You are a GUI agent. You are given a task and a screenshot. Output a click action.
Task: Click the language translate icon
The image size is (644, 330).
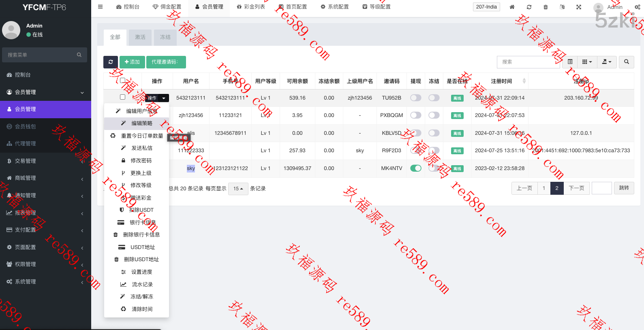click(x=562, y=7)
